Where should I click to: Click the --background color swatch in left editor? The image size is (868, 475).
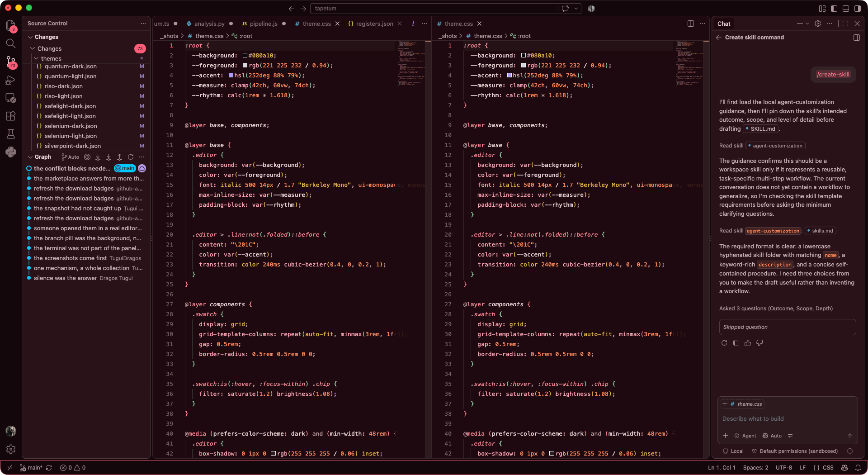(x=245, y=56)
